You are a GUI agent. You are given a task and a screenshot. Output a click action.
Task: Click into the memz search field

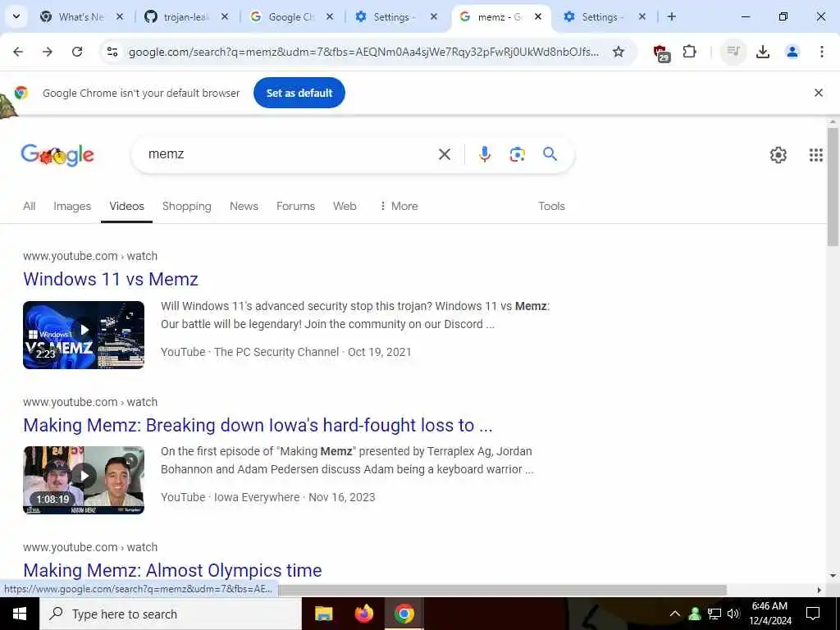290,154
